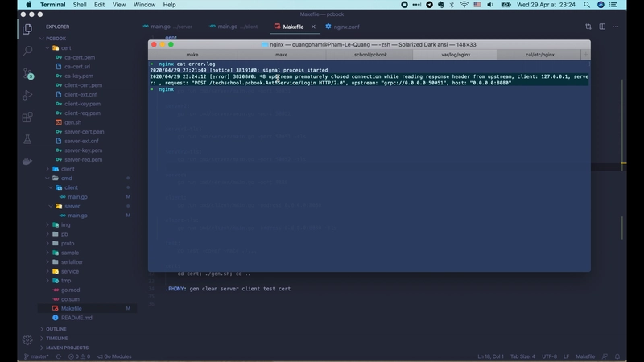
Task: Click the feedback icon in status bar
Action: coord(605,356)
